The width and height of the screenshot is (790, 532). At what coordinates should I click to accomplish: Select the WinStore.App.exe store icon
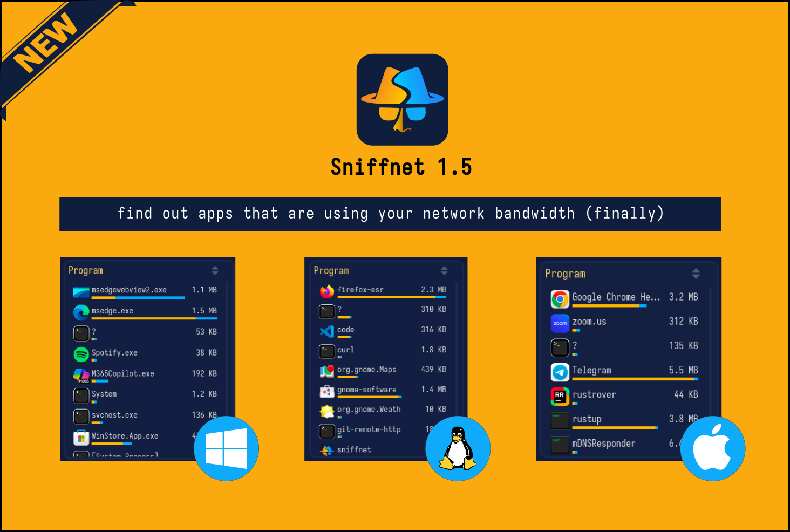click(x=81, y=438)
